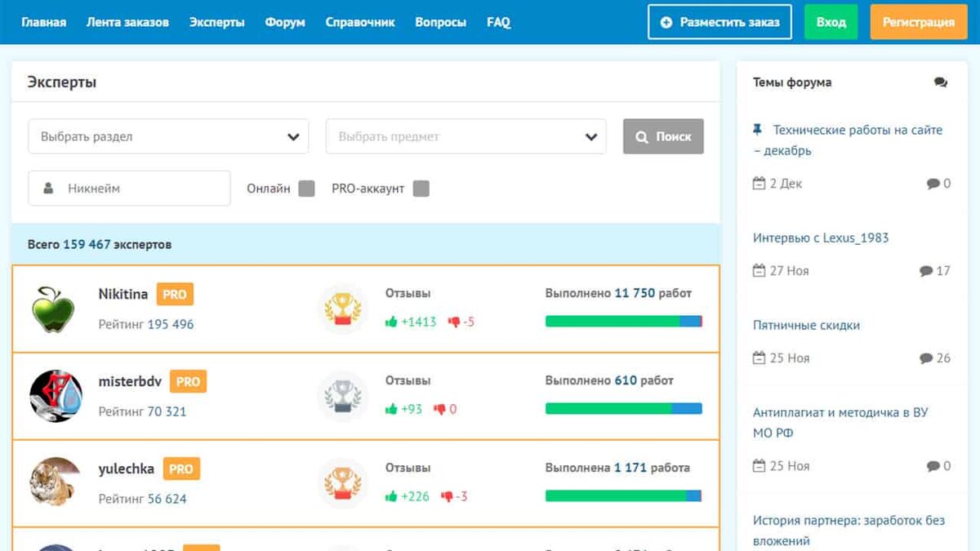This screenshot has height=551, width=980.
Task: Enable the Онлайн checkbox
Action: (x=306, y=189)
